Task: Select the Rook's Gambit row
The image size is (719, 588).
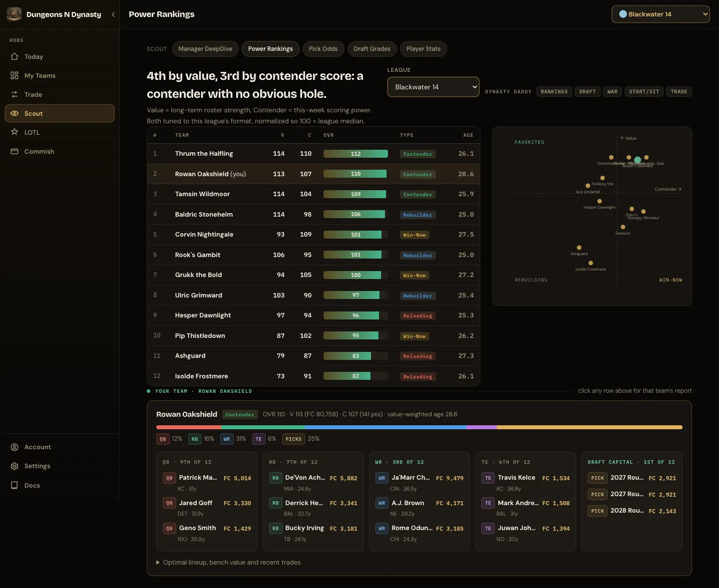Action: pyautogui.click(x=314, y=255)
